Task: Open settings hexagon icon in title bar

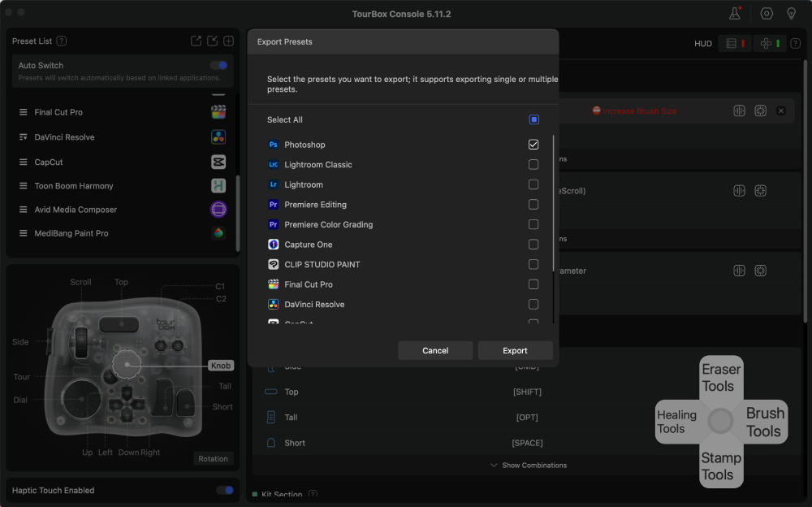Action: point(767,14)
